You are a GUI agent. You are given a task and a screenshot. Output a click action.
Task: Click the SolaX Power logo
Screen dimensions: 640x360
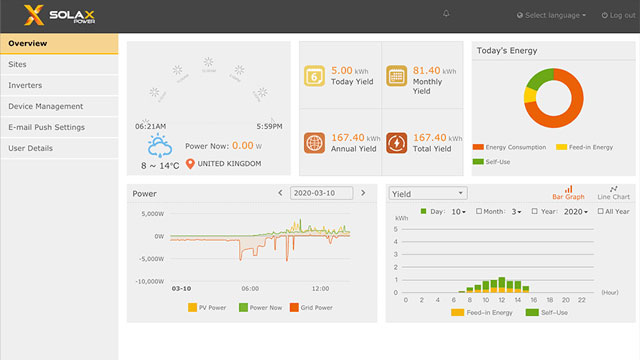[x=59, y=15]
